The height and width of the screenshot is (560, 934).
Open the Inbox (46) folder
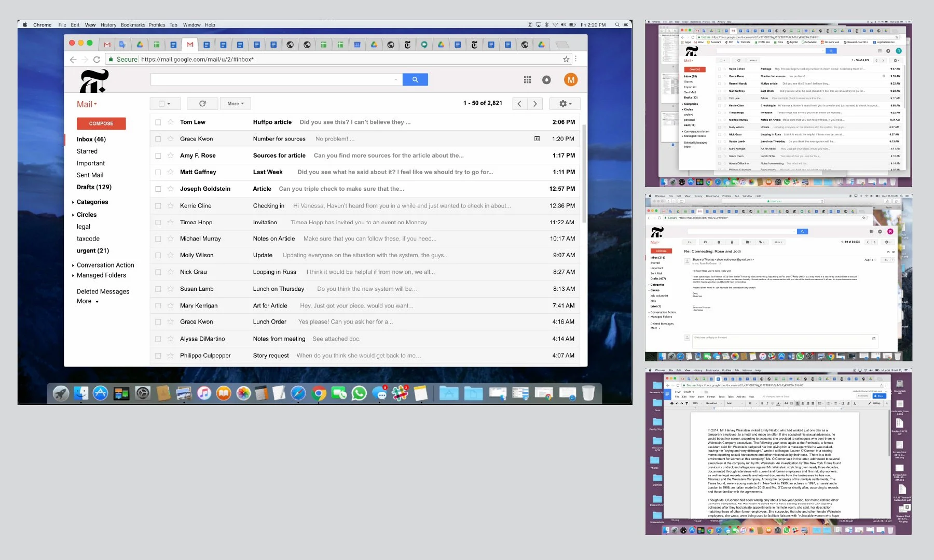91,139
